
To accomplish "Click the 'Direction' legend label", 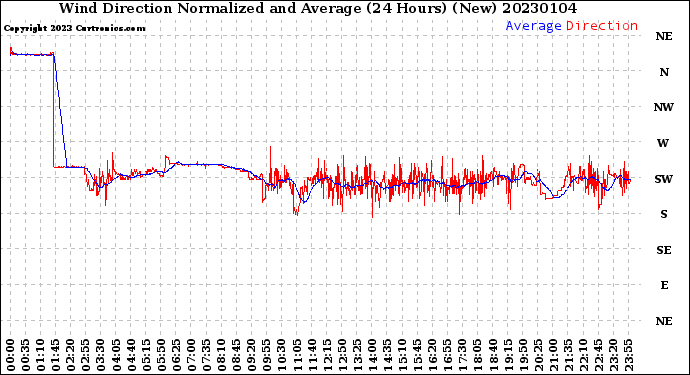I will click(x=602, y=26).
